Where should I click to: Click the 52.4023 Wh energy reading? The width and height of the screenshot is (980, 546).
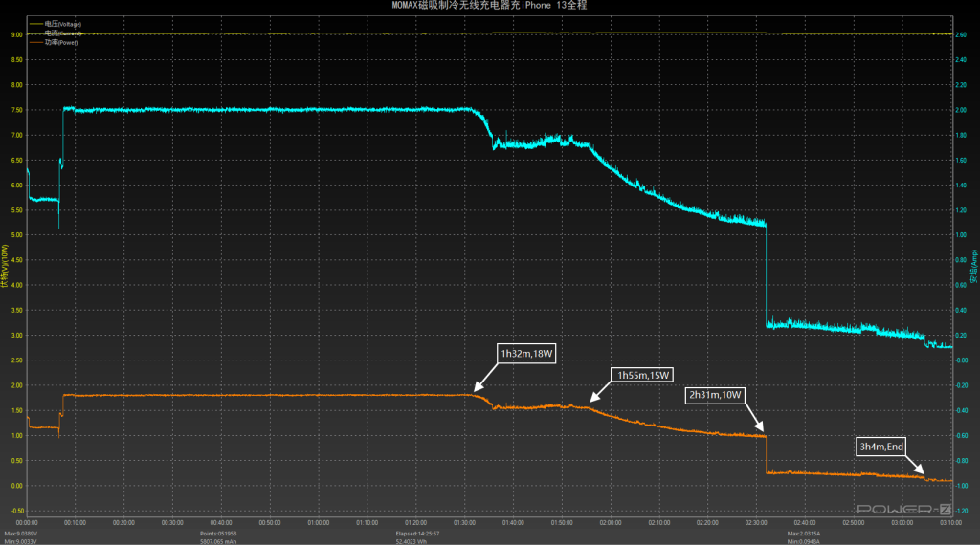pyautogui.click(x=411, y=541)
